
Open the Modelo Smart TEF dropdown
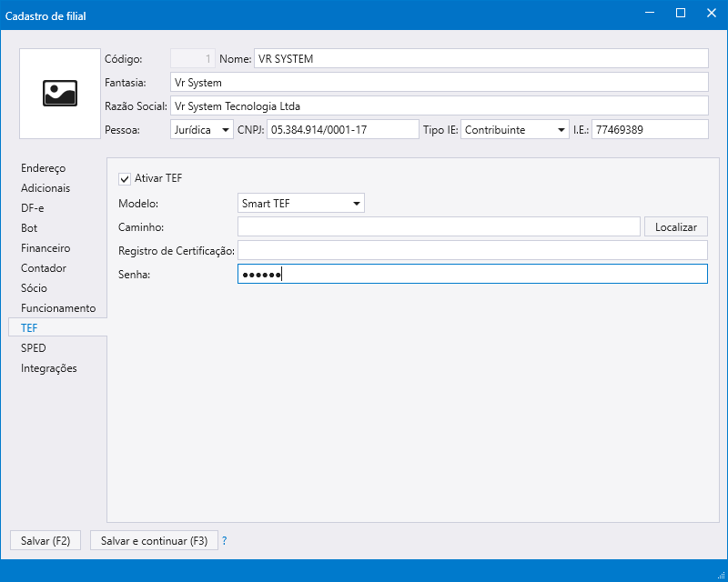[301, 204]
